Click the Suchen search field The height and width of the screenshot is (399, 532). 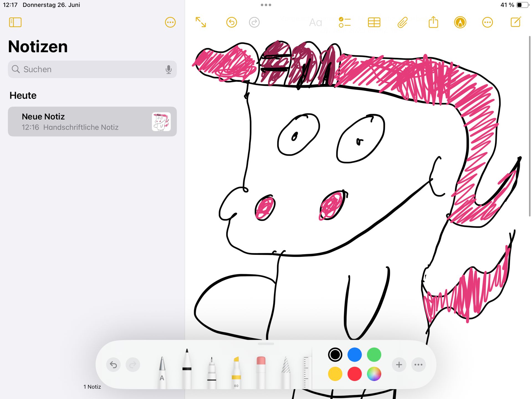92,69
